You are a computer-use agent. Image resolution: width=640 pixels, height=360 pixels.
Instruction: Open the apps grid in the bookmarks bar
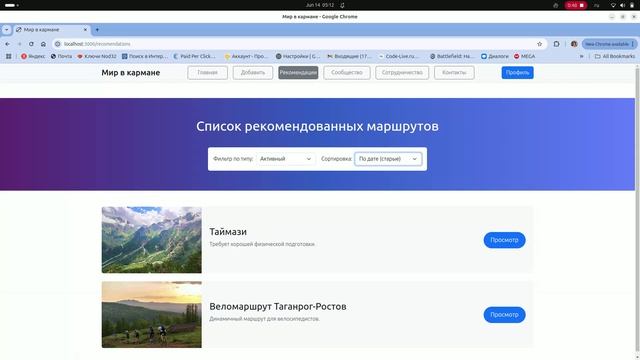coord(9,56)
